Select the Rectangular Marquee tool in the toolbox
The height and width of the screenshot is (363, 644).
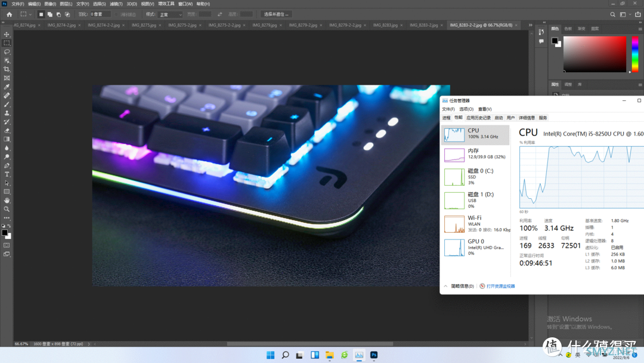[x=7, y=43]
